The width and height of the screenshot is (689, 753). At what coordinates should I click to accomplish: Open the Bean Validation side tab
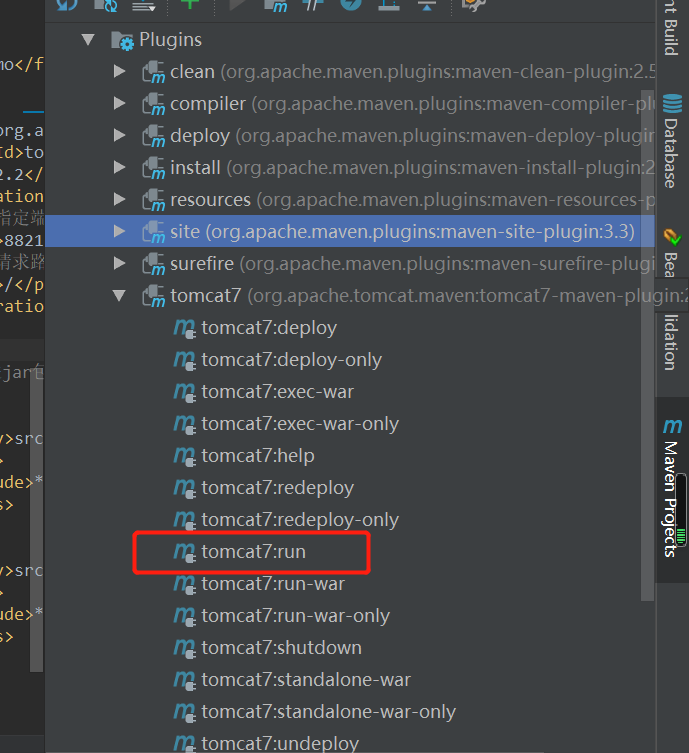point(672,298)
